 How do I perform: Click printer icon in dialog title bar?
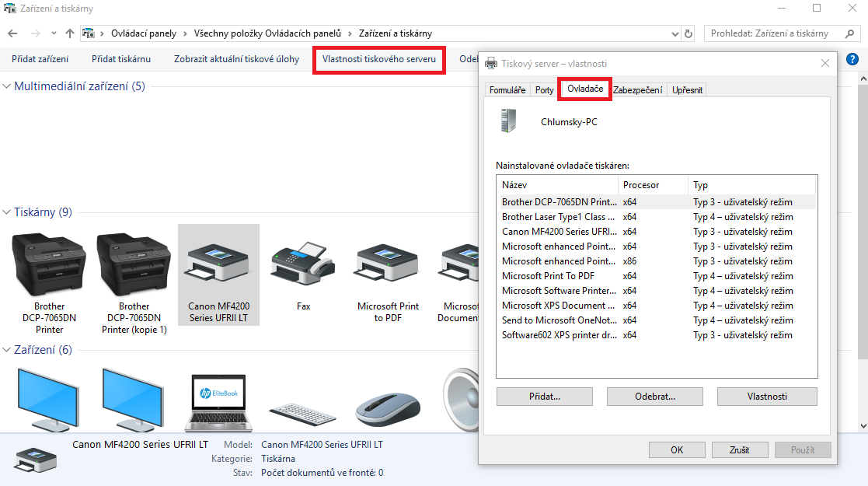click(491, 63)
